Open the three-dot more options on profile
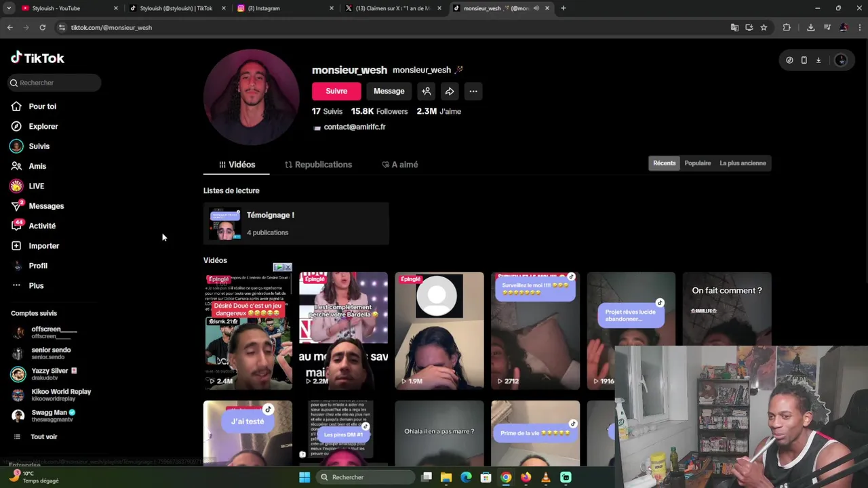The image size is (868, 488). point(473,91)
